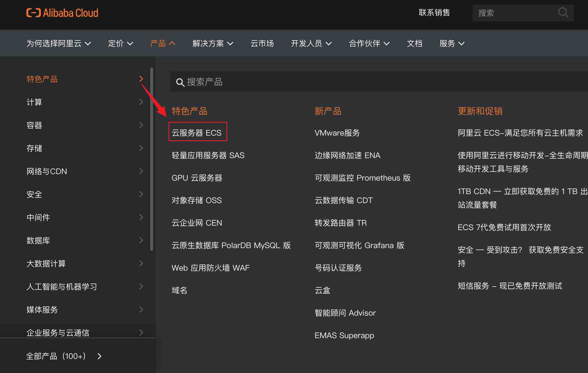The image size is (588, 373).
Task: Select 人工智能与机器学习 category
Action: [85, 287]
